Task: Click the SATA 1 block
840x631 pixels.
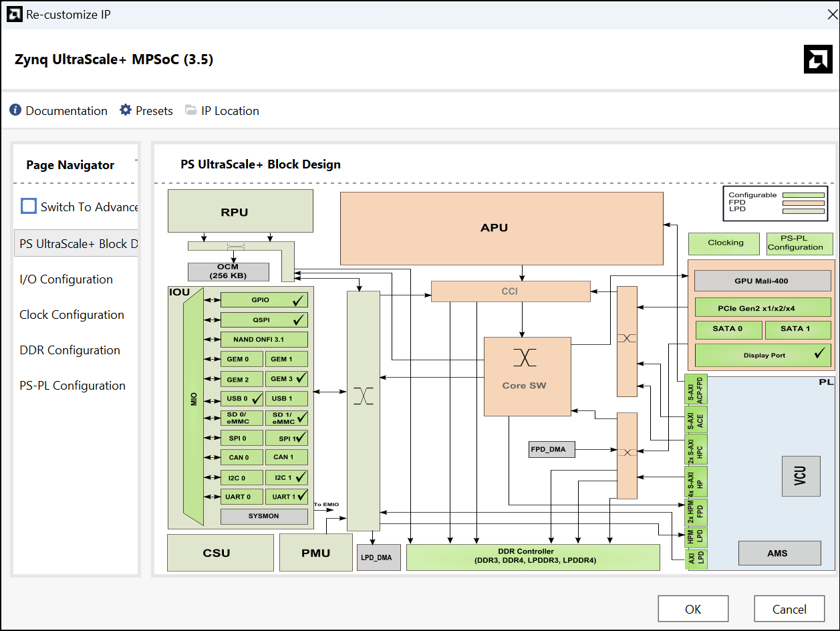Action: pos(798,329)
